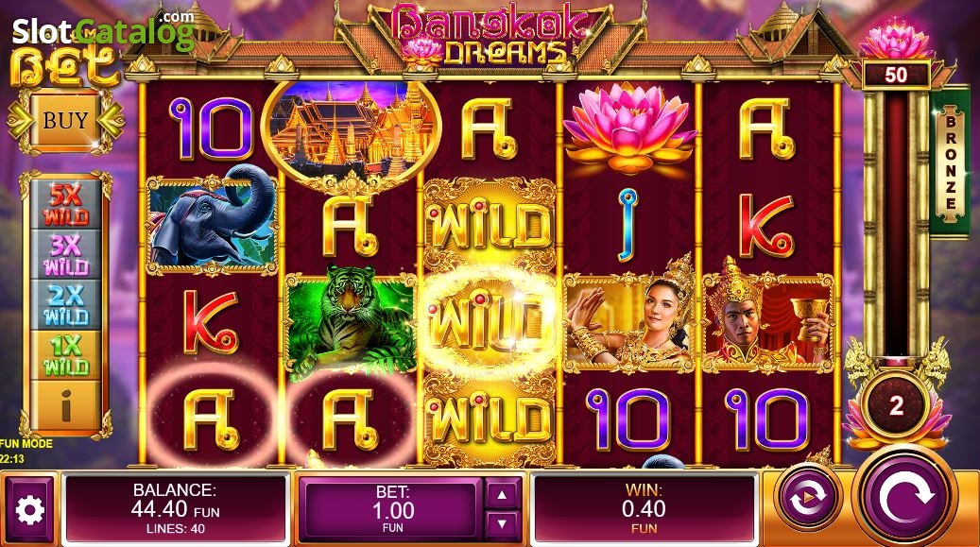Click the elephant symbol on first reel
Viewport: 980px width, 547px height.
(x=212, y=223)
